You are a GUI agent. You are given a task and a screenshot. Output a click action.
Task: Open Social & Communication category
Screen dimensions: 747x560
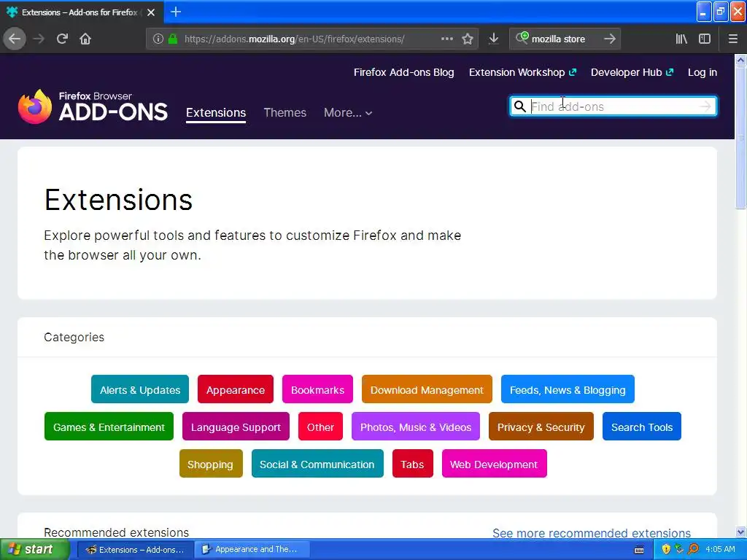click(317, 464)
